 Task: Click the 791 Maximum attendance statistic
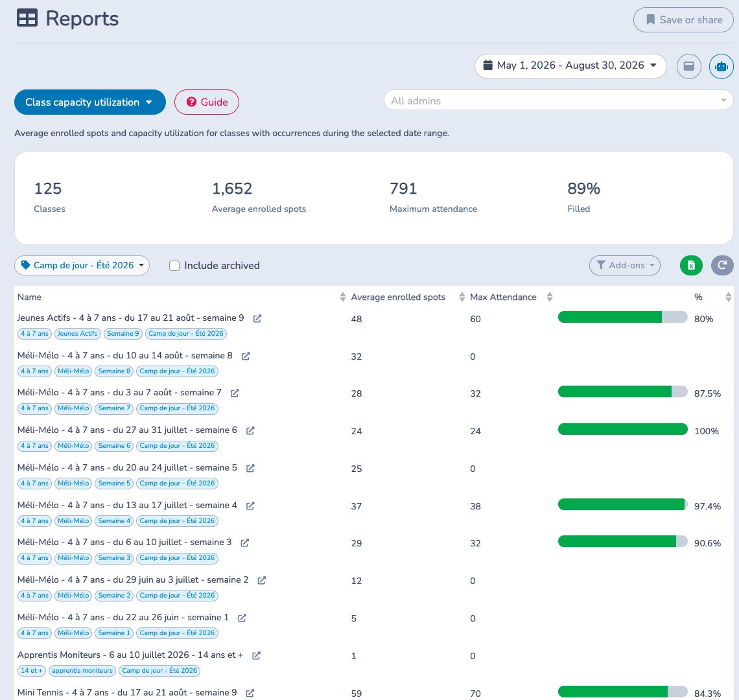point(433,197)
